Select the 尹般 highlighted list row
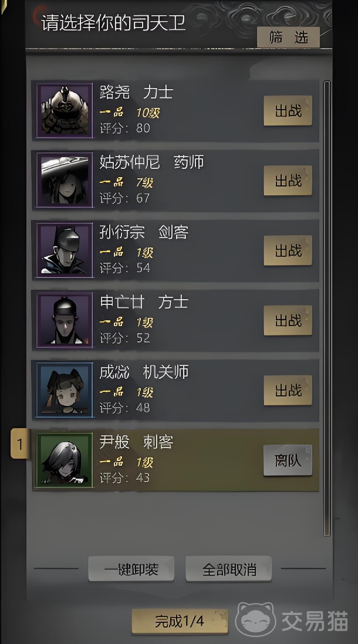358x644 pixels. (x=175, y=460)
